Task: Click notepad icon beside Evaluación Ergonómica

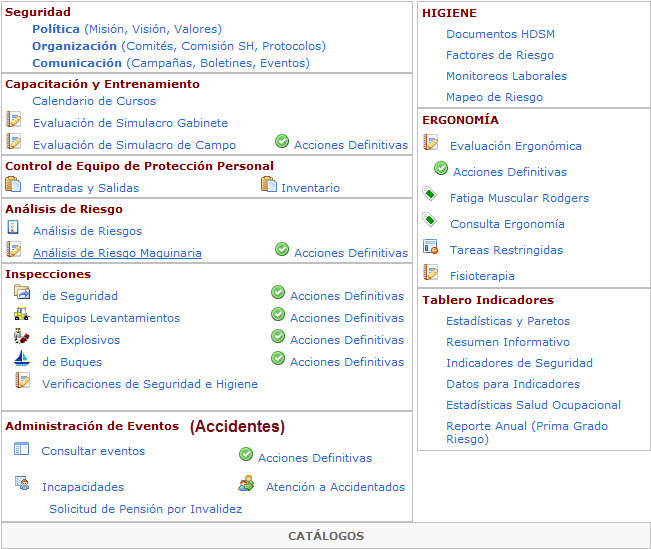Action: point(431,142)
